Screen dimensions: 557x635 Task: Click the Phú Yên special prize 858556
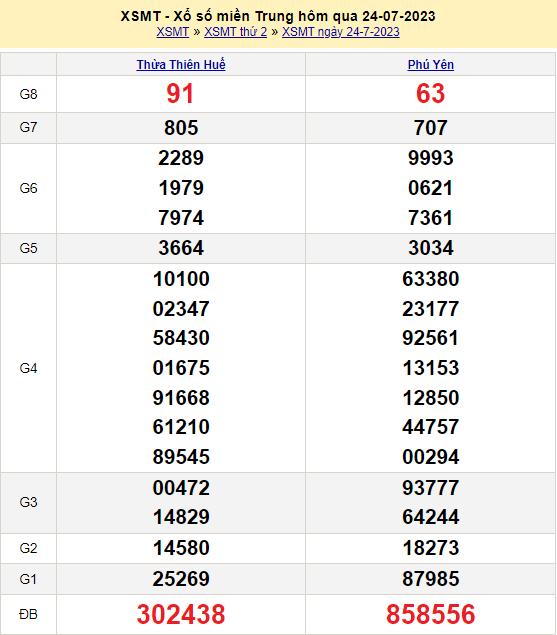(431, 614)
